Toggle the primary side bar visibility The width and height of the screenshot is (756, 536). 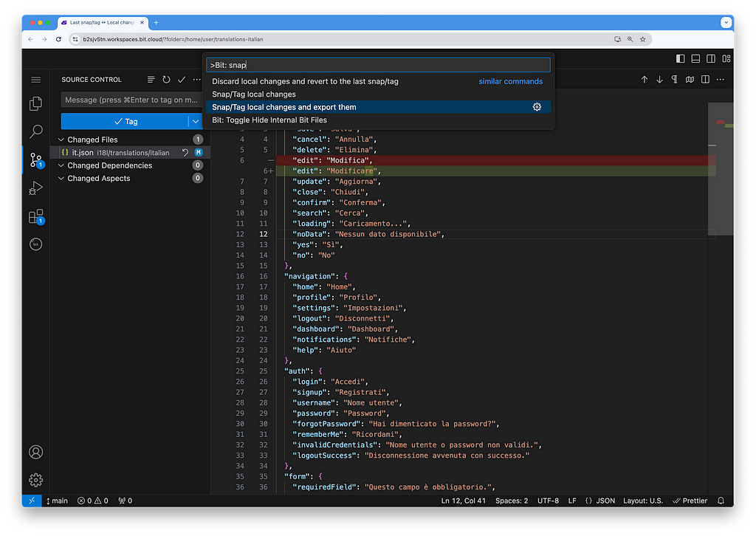click(680, 58)
